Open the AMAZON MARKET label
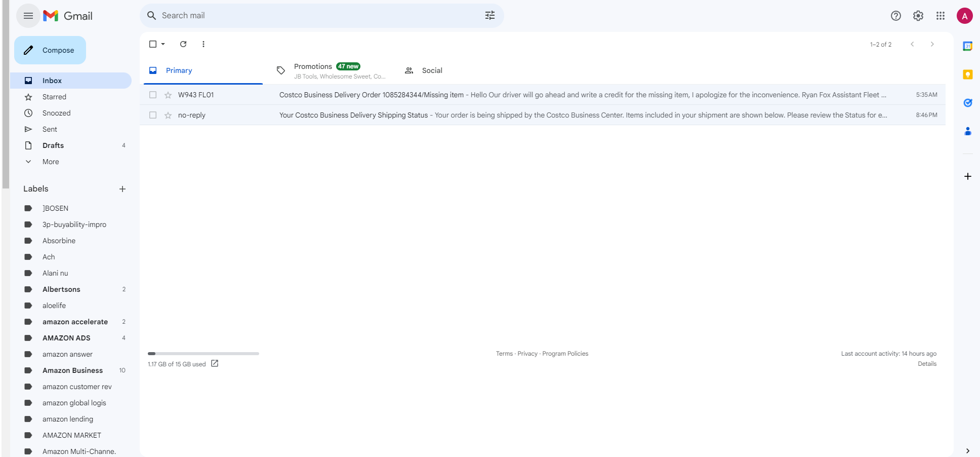The height and width of the screenshot is (457, 980). (x=71, y=435)
